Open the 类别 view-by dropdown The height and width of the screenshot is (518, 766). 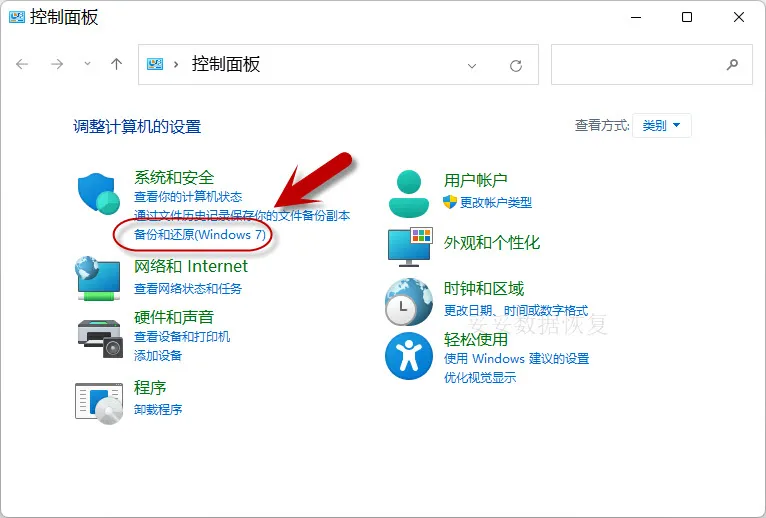[661, 126]
